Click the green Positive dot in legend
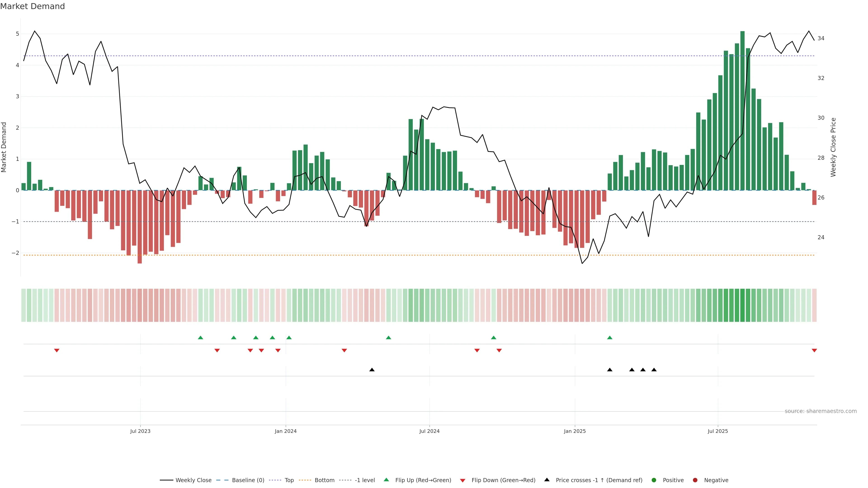This screenshot has height=488, width=868. click(x=654, y=480)
